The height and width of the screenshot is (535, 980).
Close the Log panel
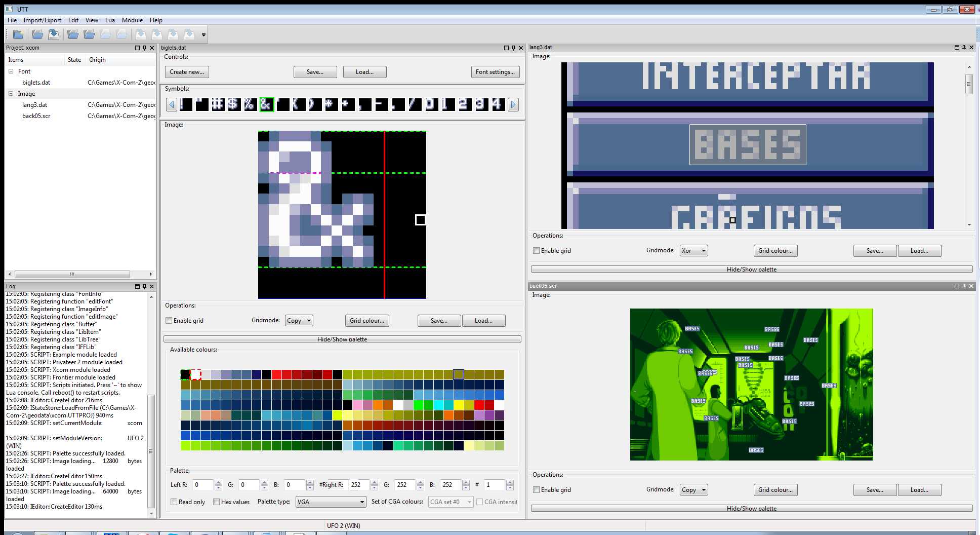(x=151, y=286)
